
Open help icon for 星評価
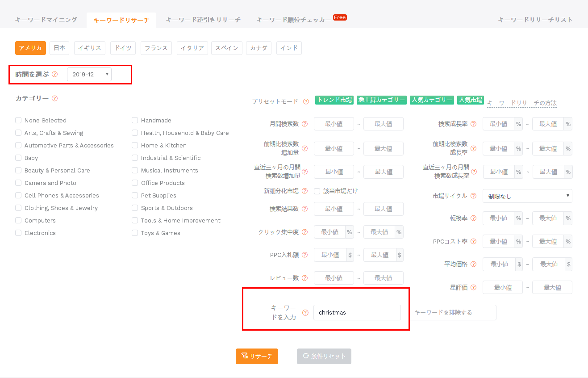(473, 287)
